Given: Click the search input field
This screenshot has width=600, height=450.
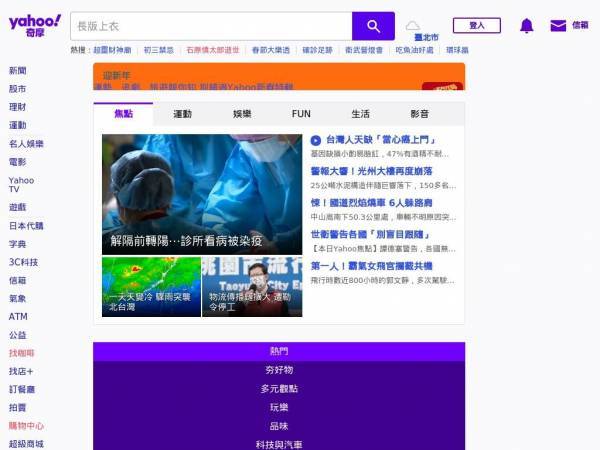Looking at the screenshot, I should (211, 26).
